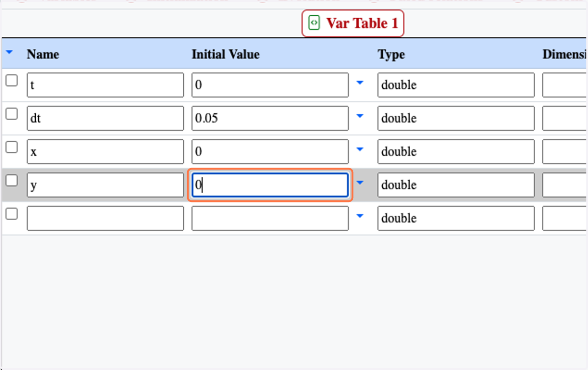The height and width of the screenshot is (370, 588).
Task: Click the highlighted Initial Value field of y
Action: point(270,185)
